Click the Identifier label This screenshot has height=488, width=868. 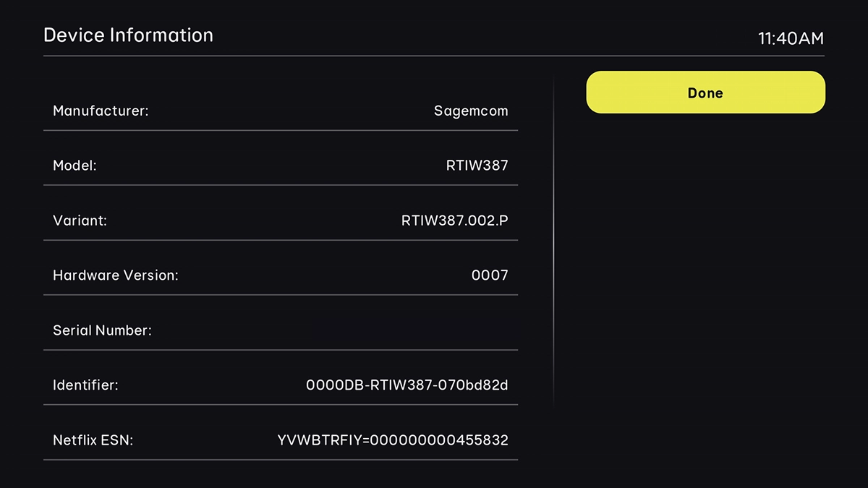coord(85,385)
